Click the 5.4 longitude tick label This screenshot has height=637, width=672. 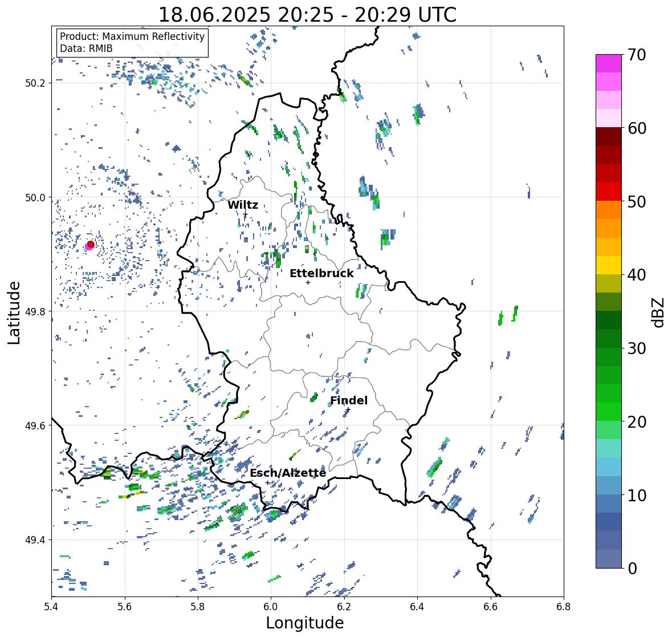click(51, 606)
